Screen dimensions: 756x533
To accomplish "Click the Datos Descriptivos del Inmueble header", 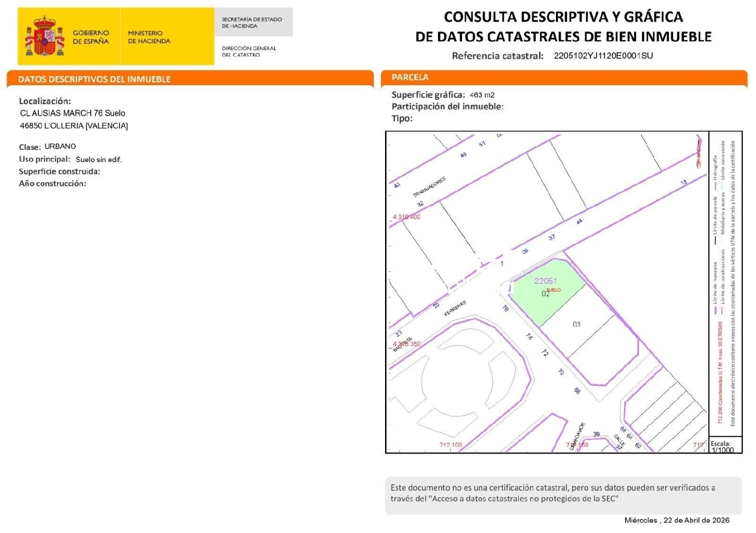I will coord(94,79).
